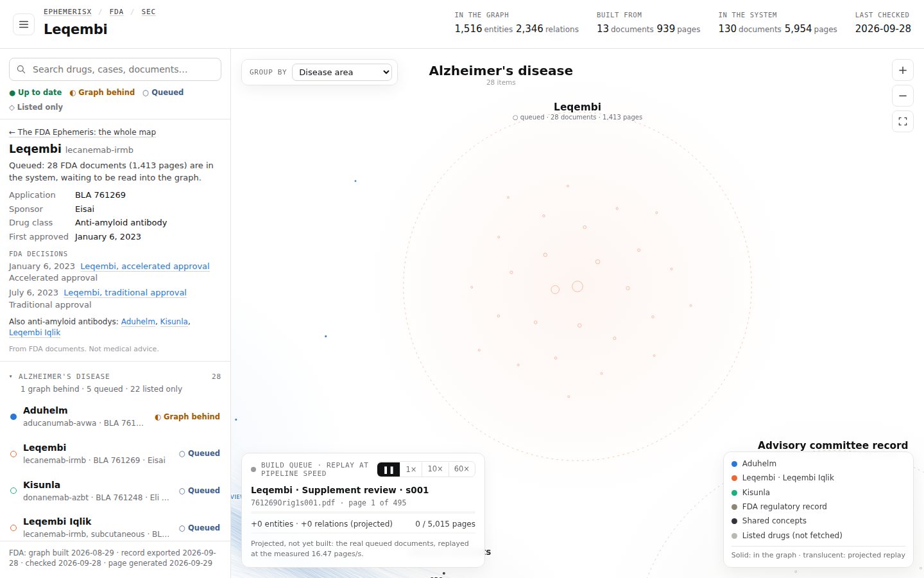Click the FDA regulatory record legend entry
This screenshot has height=578, width=924.
click(779, 507)
